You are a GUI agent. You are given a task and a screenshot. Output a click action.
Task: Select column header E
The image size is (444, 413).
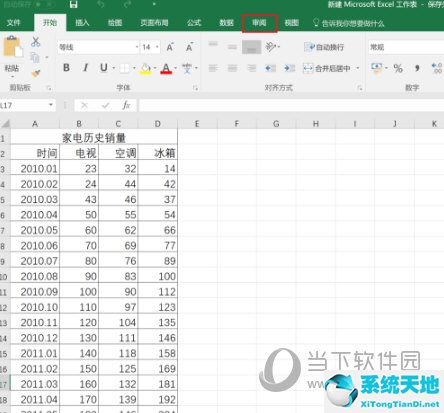197,124
